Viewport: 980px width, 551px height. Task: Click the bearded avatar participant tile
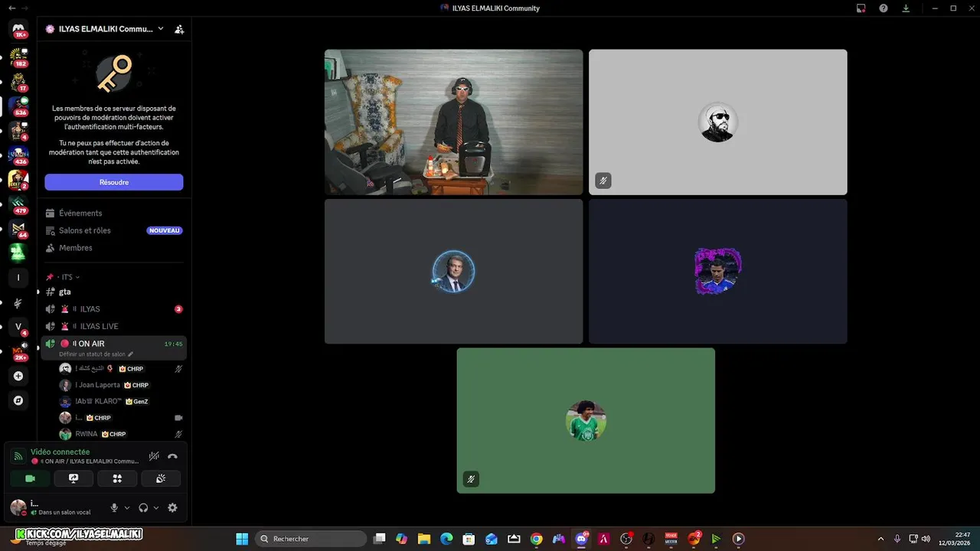(717, 122)
